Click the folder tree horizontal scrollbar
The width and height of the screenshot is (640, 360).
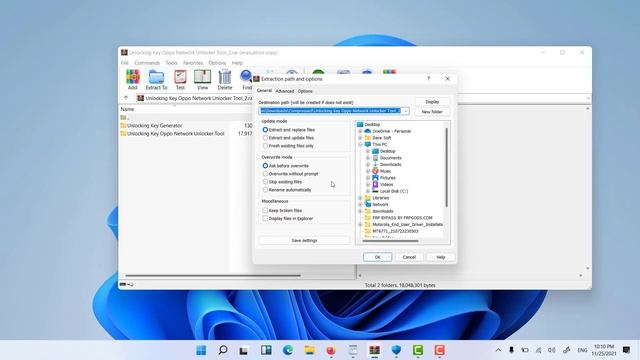pyautogui.click(x=390, y=241)
